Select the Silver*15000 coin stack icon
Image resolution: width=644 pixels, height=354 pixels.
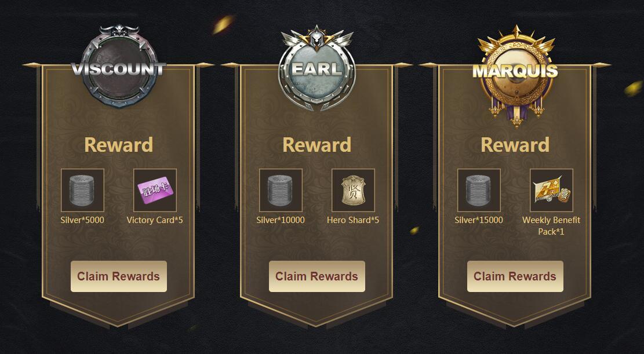pos(479,190)
